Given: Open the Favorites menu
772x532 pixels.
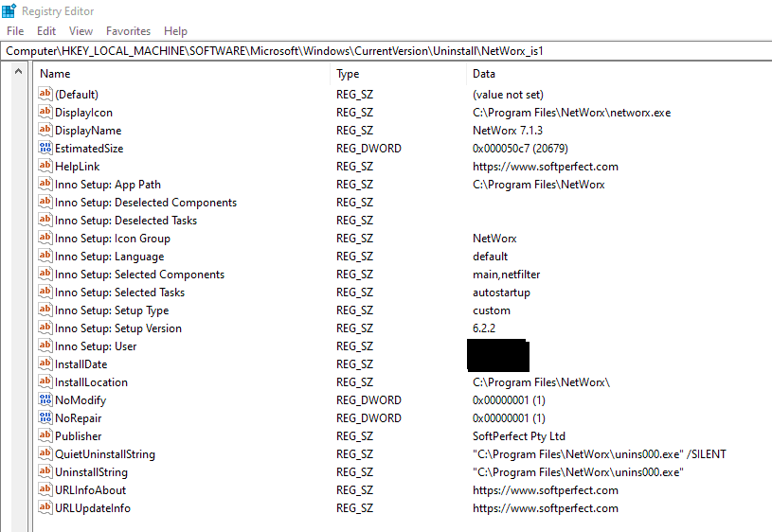Looking at the screenshot, I should pos(128,31).
